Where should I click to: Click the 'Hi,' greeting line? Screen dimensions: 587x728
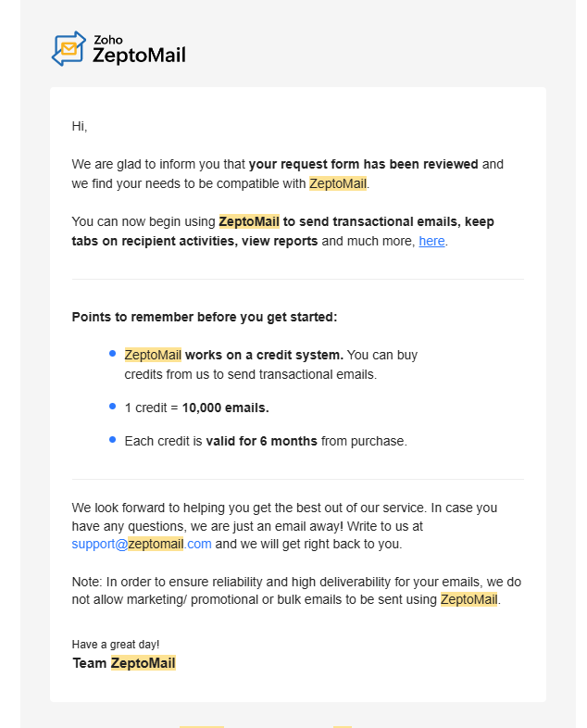pyautogui.click(x=80, y=126)
